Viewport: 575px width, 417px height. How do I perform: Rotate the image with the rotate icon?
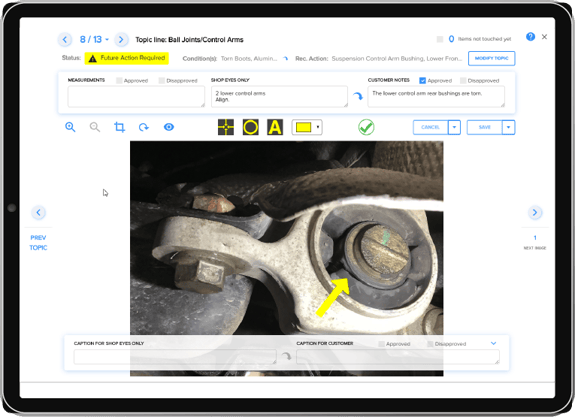click(x=144, y=127)
